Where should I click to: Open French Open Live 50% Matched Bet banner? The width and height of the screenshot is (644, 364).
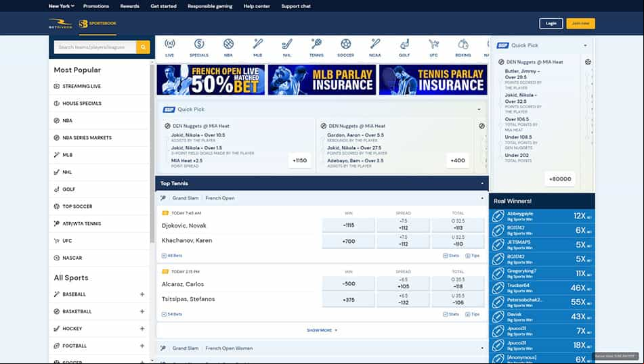pos(211,80)
